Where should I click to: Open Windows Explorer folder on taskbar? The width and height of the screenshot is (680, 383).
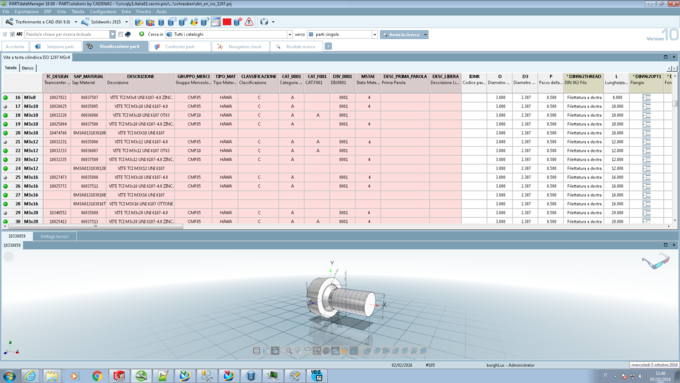pos(52,376)
